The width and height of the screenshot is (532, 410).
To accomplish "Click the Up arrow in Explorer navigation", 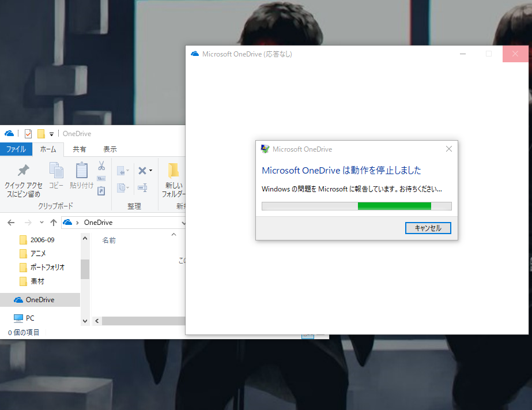I will pos(54,223).
